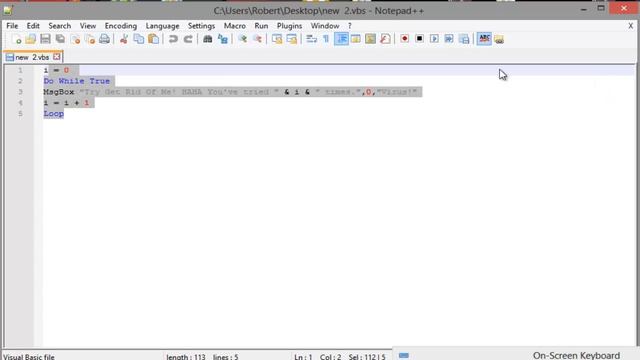Click the user-defined language dialog icon
This screenshot has width=640, height=360.
coord(356,39)
